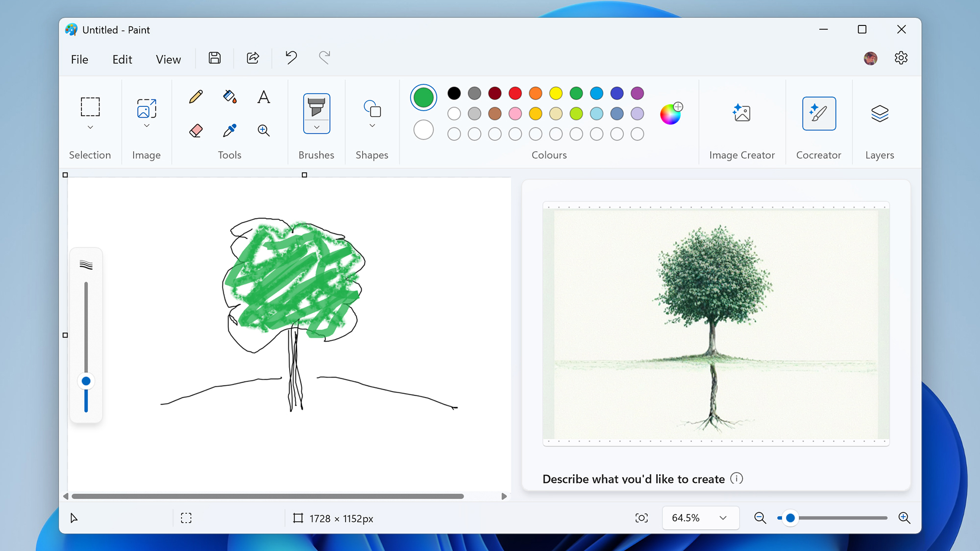Image resolution: width=980 pixels, height=551 pixels.
Task: Select the Pencil tool
Action: [196, 96]
